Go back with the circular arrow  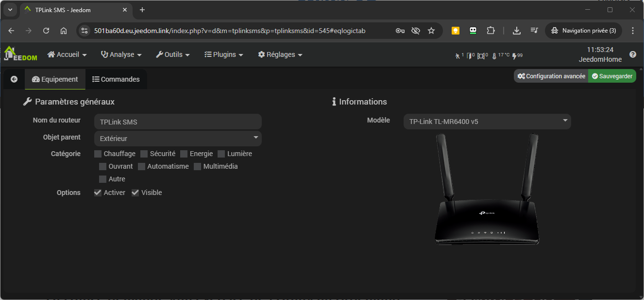pyautogui.click(x=14, y=79)
